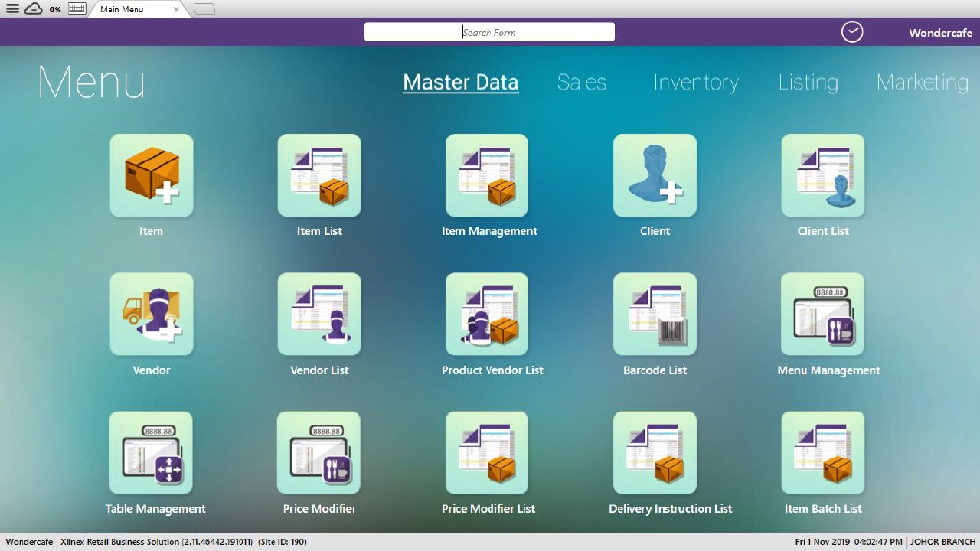Click the Menu Management label
The height and width of the screenshot is (551, 980).
pos(828,370)
